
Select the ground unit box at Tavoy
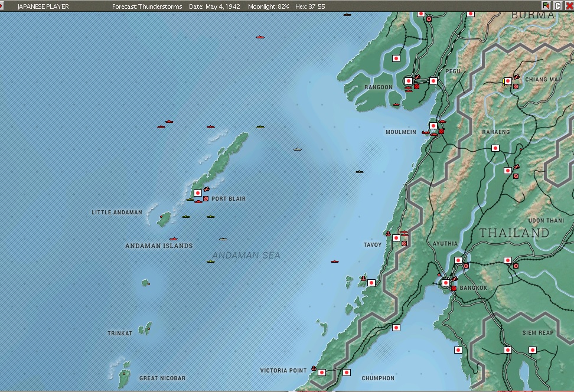pos(404,242)
